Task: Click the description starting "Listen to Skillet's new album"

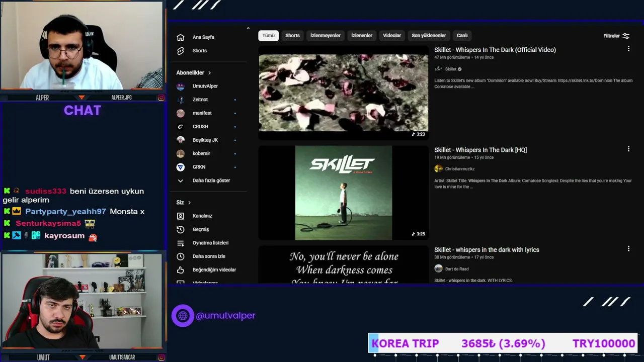Action: click(x=533, y=83)
